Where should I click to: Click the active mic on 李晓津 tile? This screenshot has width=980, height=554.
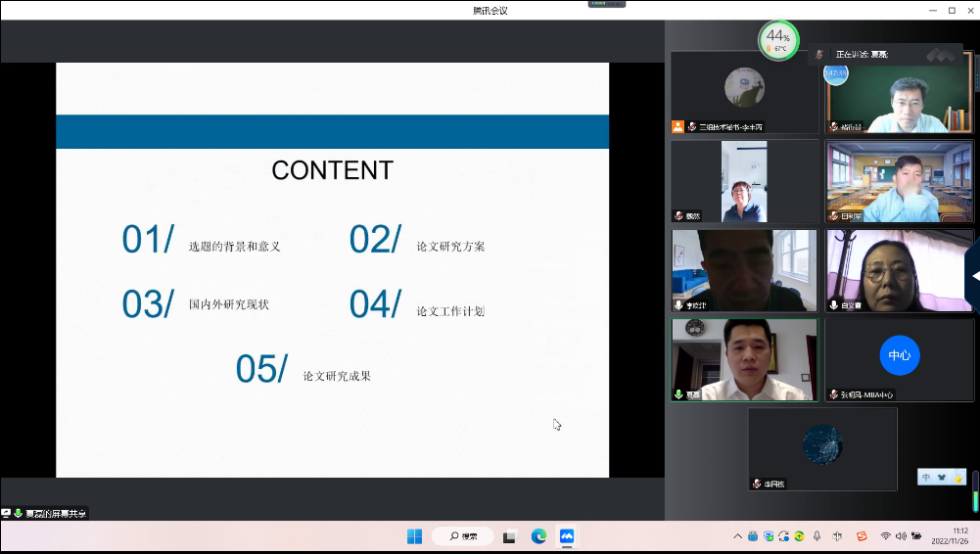(678, 305)
